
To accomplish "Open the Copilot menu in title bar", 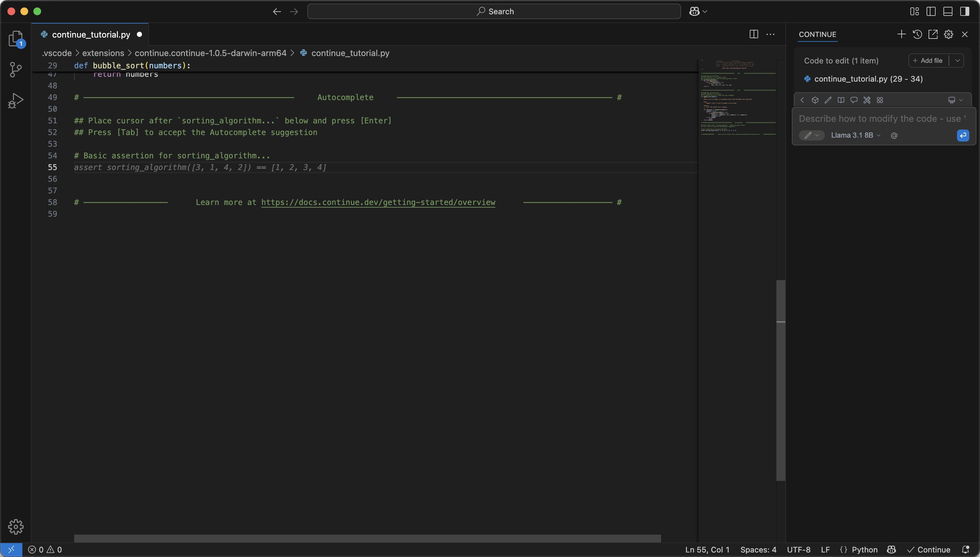I will [698, 11].
